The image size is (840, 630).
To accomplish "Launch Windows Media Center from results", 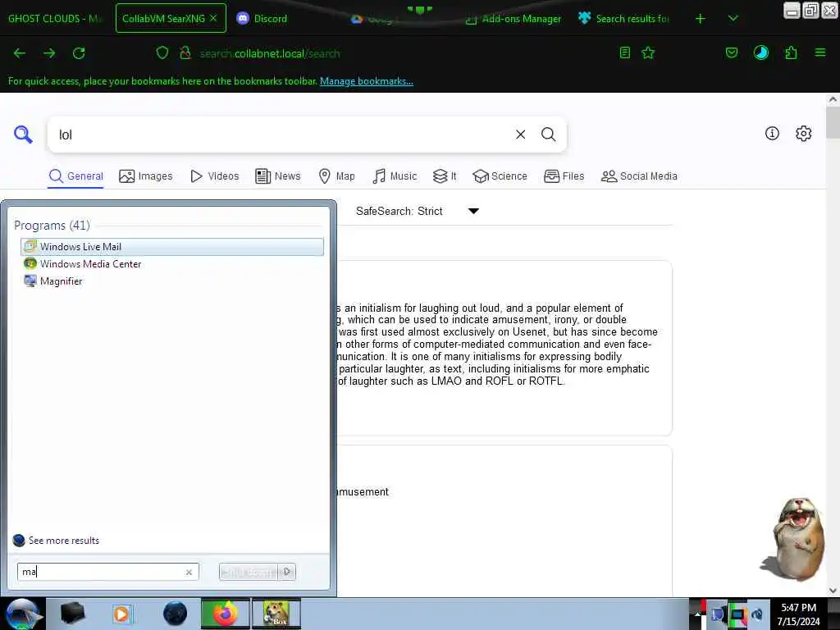I will coord(172,263).
